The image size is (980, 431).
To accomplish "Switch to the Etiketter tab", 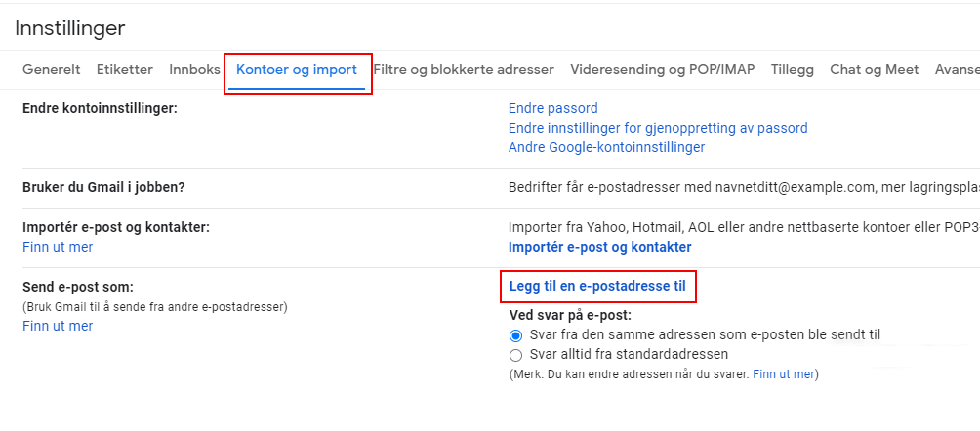I will (125, 69).
